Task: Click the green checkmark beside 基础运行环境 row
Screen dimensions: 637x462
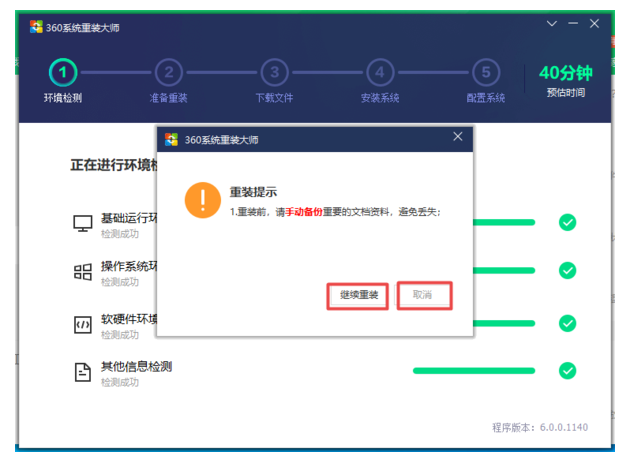Action: 567,222
